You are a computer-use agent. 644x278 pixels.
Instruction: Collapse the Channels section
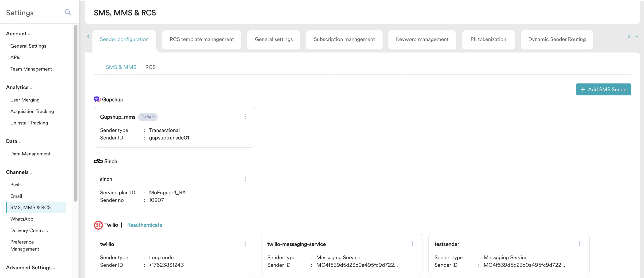(31, 173)
